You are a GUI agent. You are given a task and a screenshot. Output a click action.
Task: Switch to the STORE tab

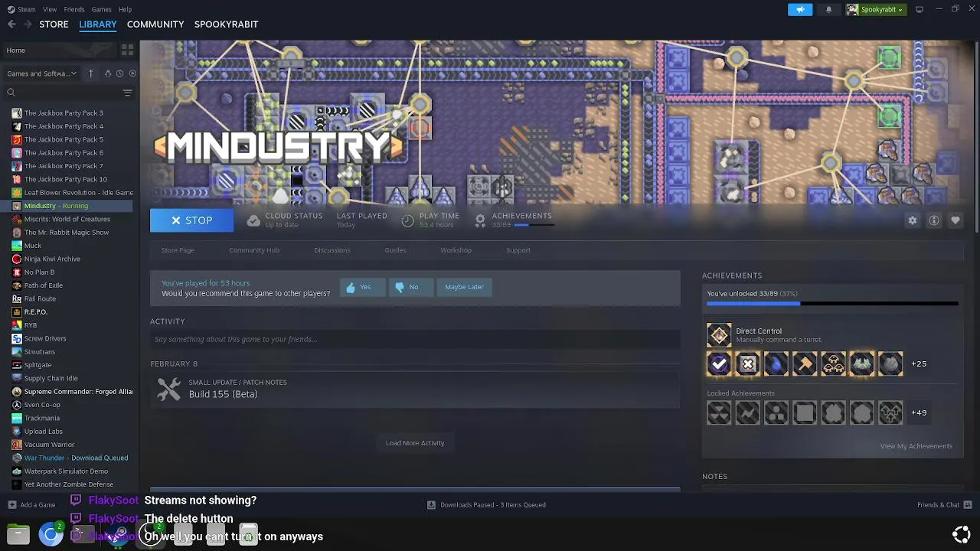54,24
